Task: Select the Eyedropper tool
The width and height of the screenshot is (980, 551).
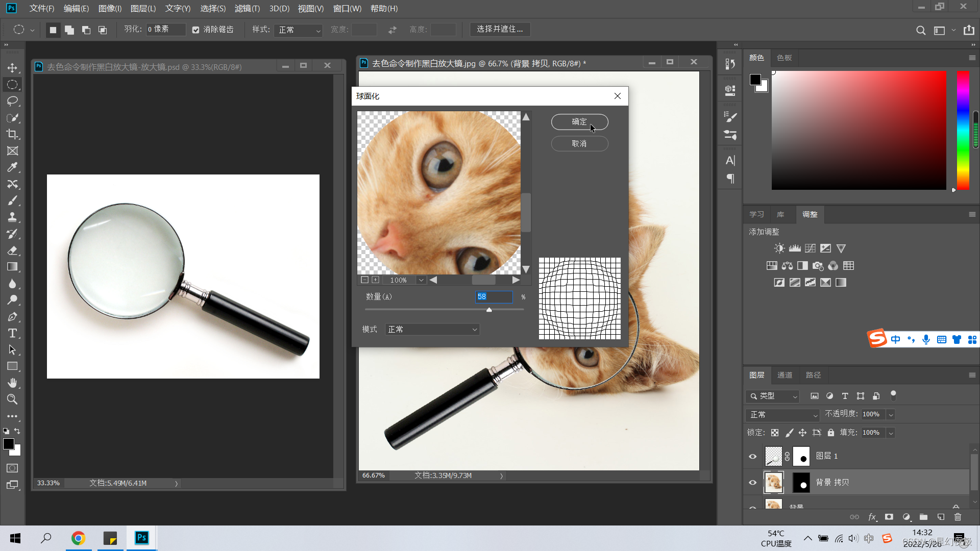Action: [x=12, y=167]
